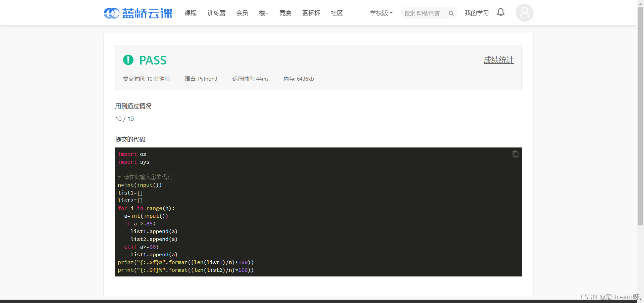Click the print line with len(list2)
This screenshot has height=303, width=644.
point(185,270)
